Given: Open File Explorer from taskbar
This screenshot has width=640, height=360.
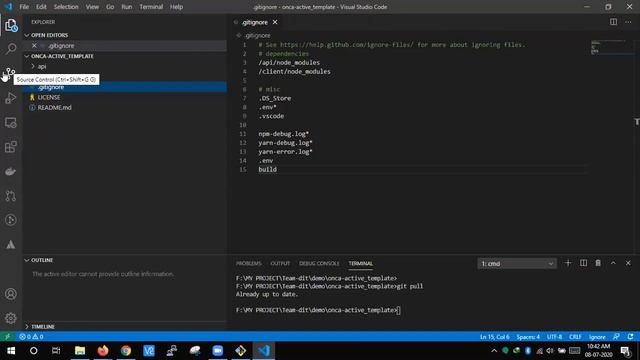Looking at the screenshot, I should tap(80, 351).
